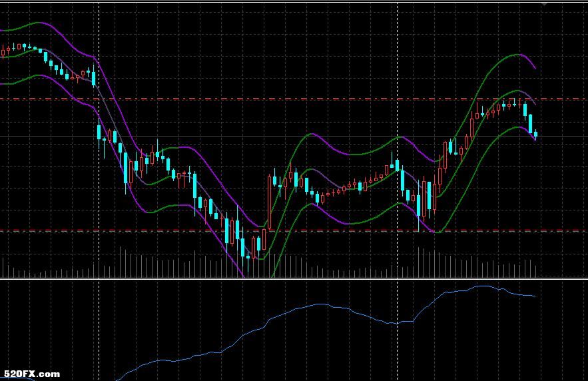
Task: Click the tall red bullish candle after the lowest low
Action: point(269,202)
